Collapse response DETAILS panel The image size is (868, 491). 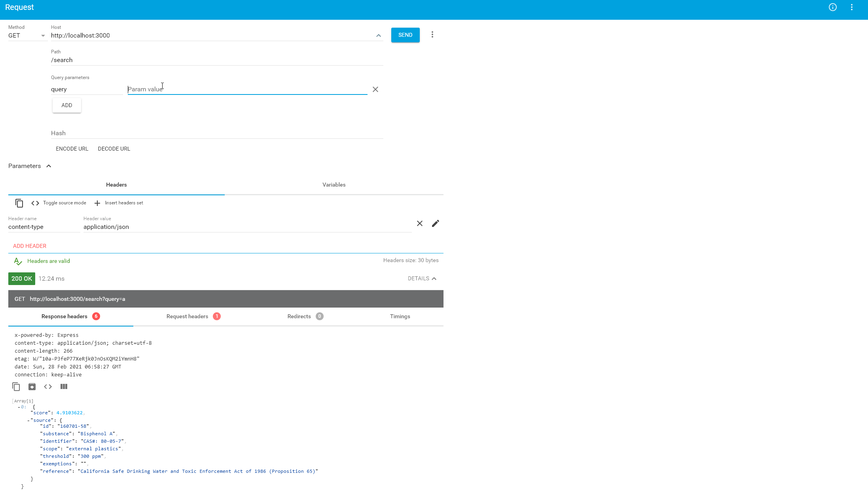coord(422,279)
